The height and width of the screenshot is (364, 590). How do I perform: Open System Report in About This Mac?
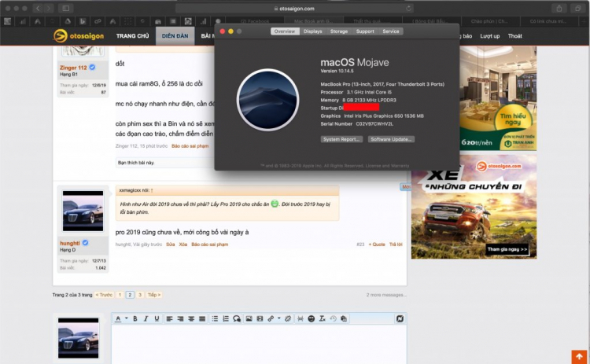pos(341,139)
